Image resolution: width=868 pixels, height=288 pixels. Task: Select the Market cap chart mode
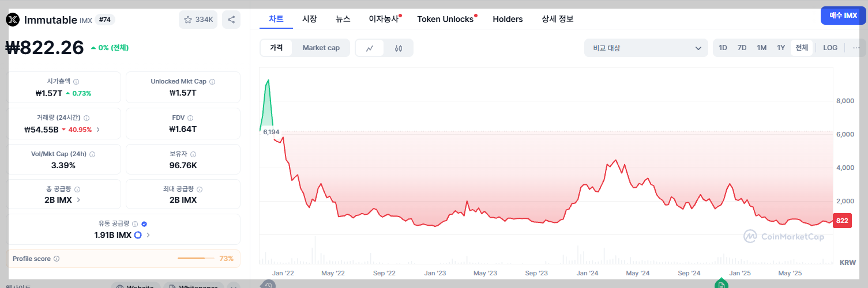321,48
